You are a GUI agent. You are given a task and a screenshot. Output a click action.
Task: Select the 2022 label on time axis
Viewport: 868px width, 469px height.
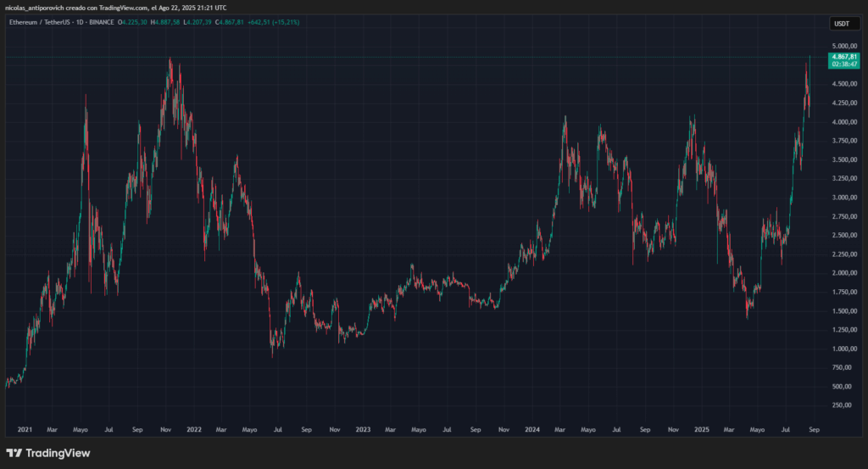coord(193,429)
